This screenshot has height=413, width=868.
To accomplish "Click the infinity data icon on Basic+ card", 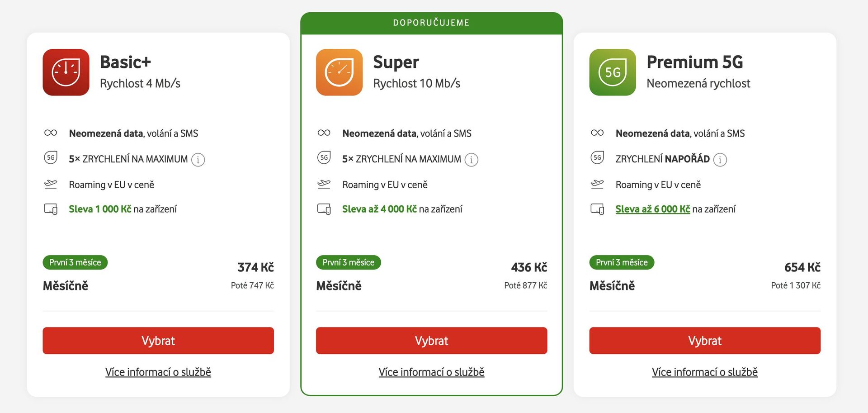I will tap(51, 132).
